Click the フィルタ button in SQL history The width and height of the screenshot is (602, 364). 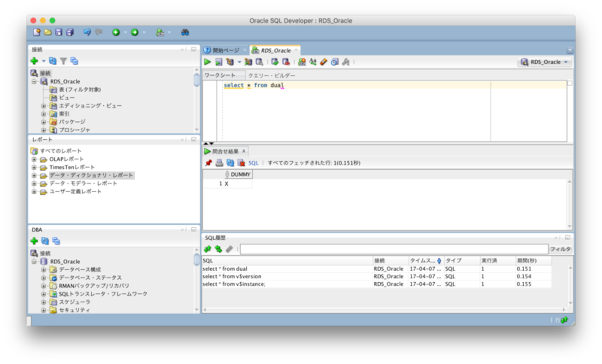pos(560,249)
